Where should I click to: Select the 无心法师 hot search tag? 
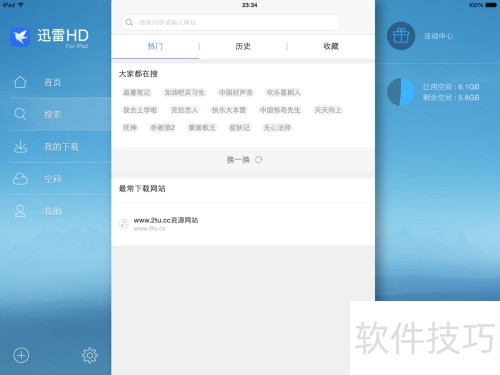pos(277,127)
